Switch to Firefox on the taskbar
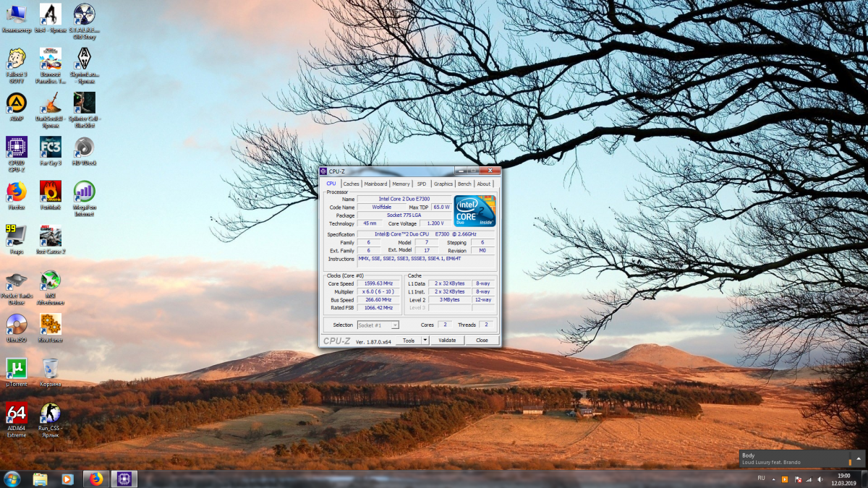The width and height of the screenshot is (868, 488). [x=95, y=479]
